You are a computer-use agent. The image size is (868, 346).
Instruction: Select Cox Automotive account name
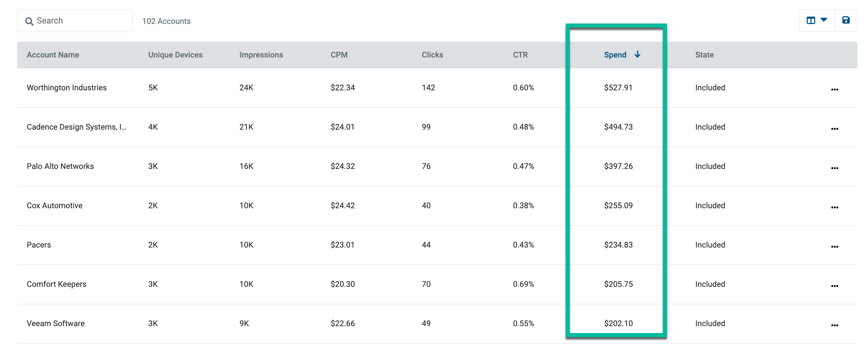point(54,205)
